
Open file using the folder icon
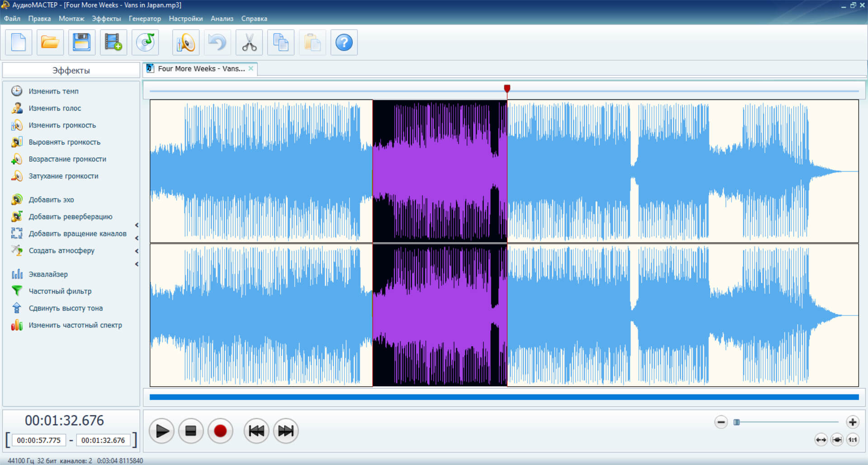pyautogui.click(x=50, y=42)
